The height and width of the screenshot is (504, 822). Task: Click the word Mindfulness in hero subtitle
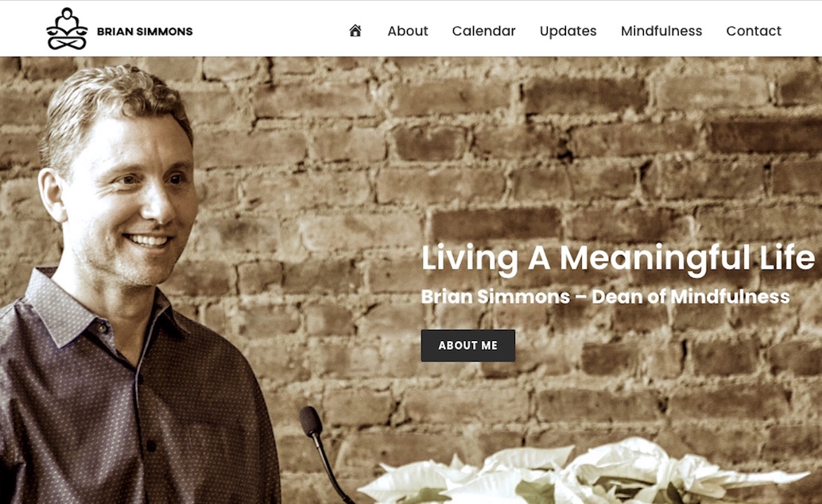[x=731, y=297]
